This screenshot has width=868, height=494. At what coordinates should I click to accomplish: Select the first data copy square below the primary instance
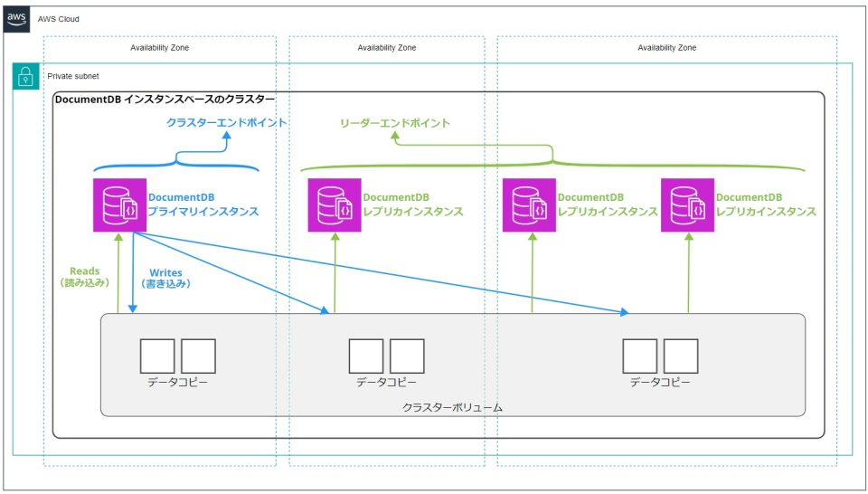click(157, 356)
